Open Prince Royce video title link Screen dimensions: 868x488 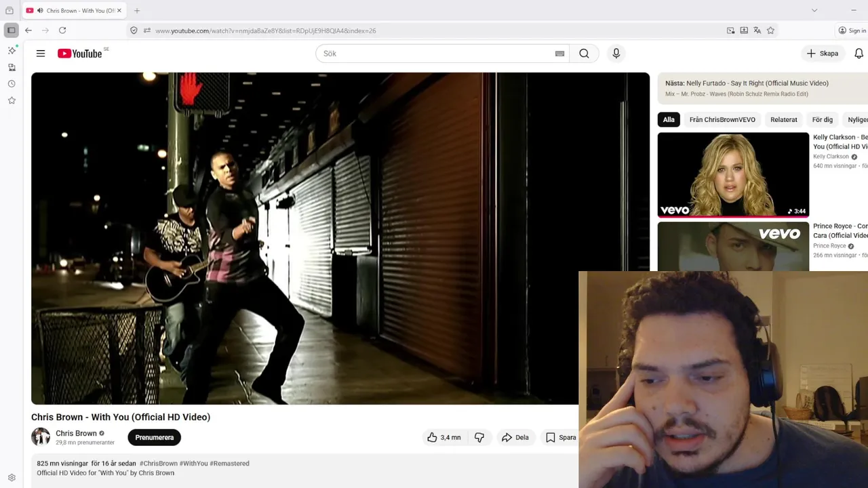pyautogui.click(x=840, y=230)
